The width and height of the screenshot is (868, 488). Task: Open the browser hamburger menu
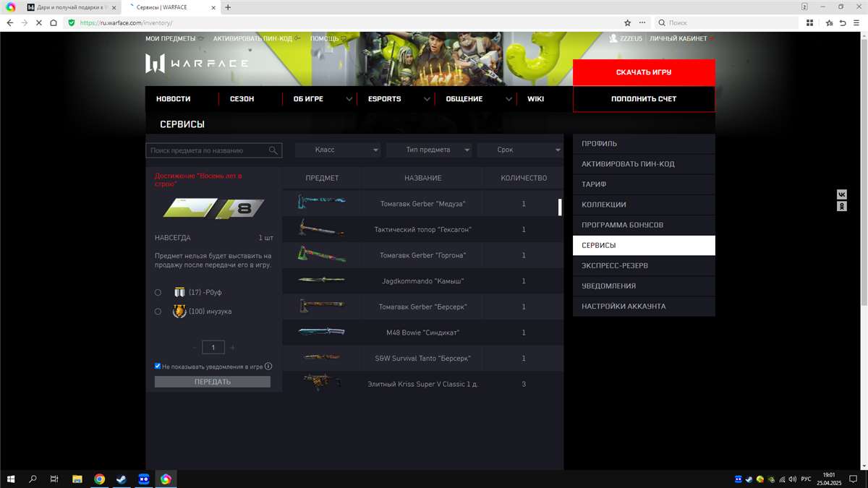click(x=856, y=23)
